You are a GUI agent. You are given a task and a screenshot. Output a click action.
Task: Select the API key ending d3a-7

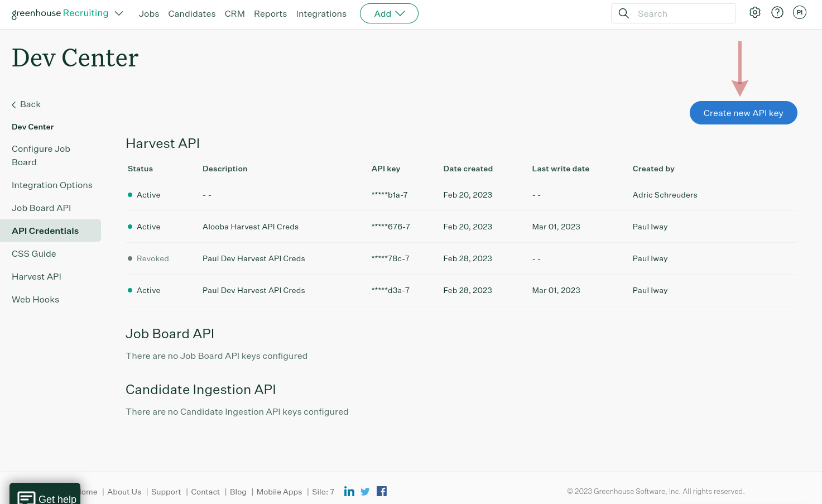391,290
